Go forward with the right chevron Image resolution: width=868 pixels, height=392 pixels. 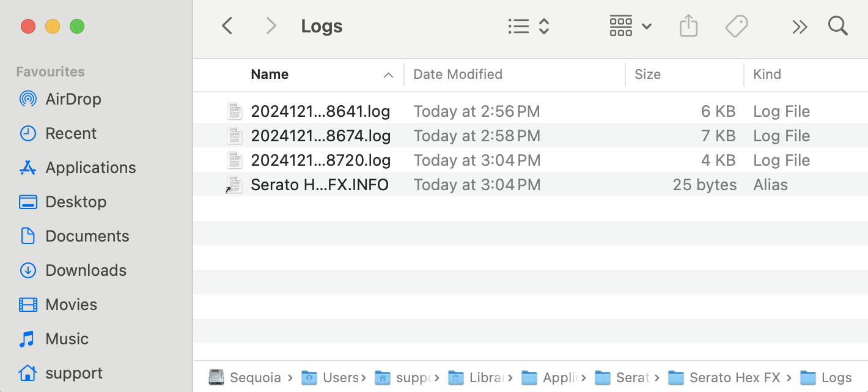[x=271, y=26]
